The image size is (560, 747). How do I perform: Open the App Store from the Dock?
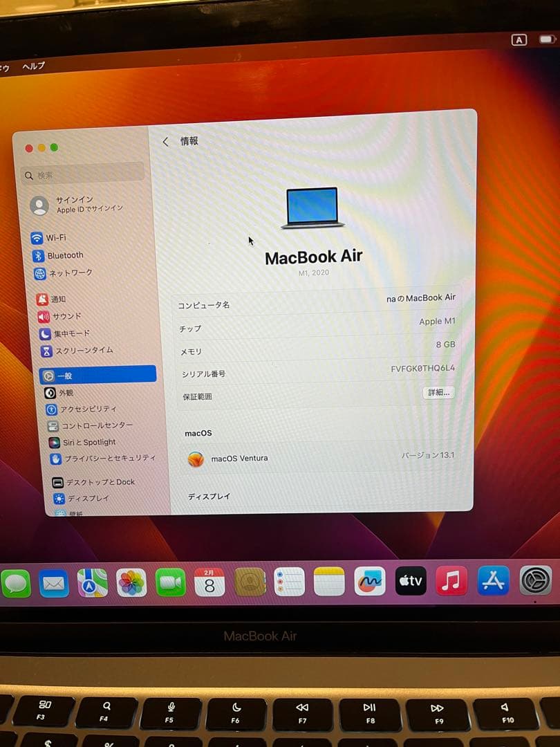492,582
